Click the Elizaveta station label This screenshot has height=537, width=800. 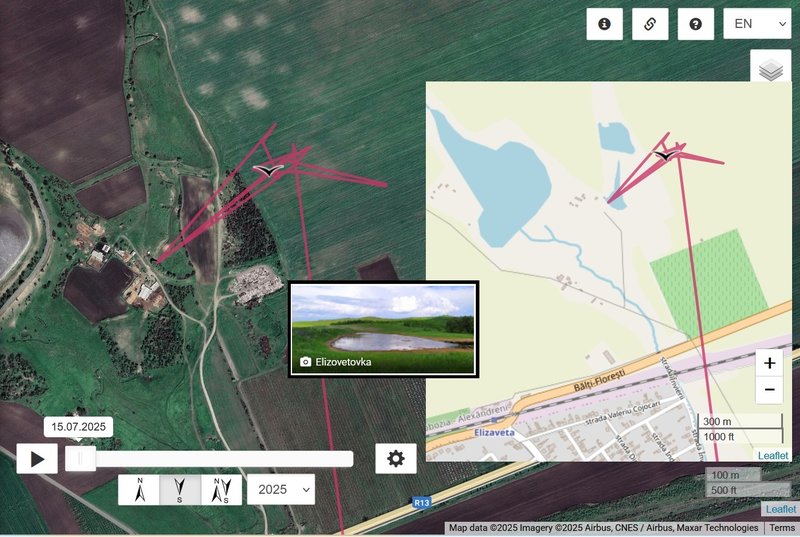tap(494, 432)
